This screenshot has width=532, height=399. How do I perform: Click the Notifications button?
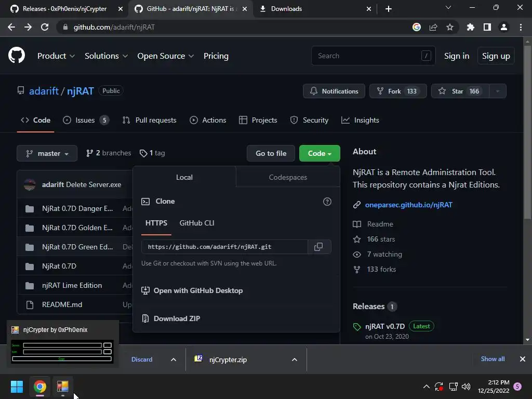point(334,91)
